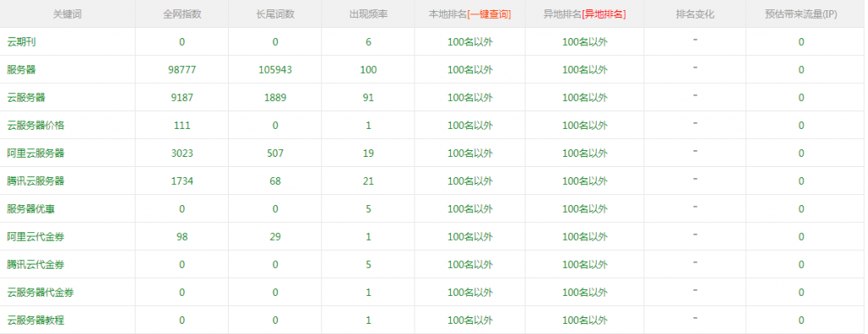Viewport: 868px width, 334px height.
Task: Click local rank of 服务器优惠 row
Action: coord(470,209)
